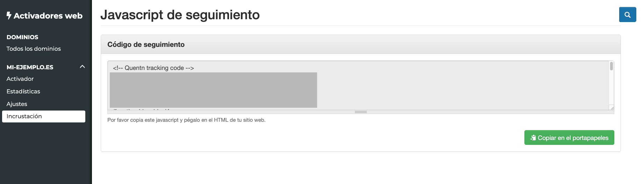Click the Javascript de seguimiento page title
The image size is (644, 184).
180,15
